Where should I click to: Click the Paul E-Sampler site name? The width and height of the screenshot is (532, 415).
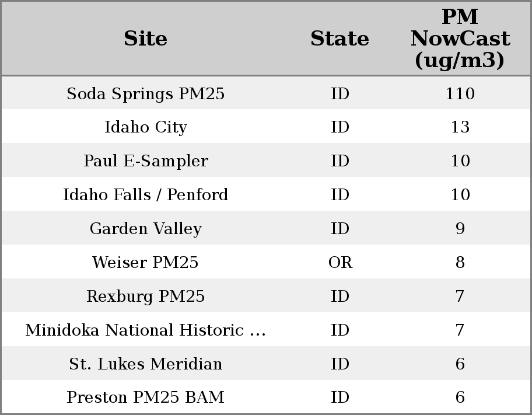(x=145, y=161)
